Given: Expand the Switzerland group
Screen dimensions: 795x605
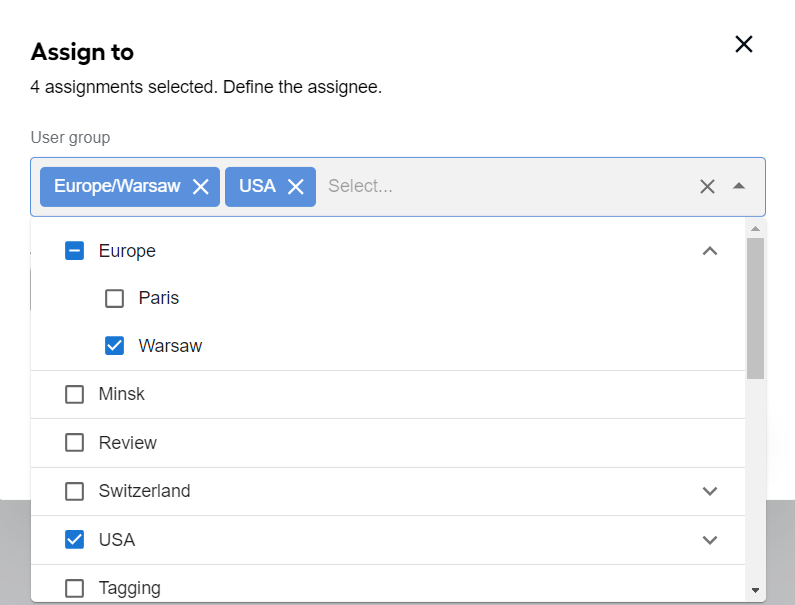Looking at the screenshot, I should click(x=710, y=491).
